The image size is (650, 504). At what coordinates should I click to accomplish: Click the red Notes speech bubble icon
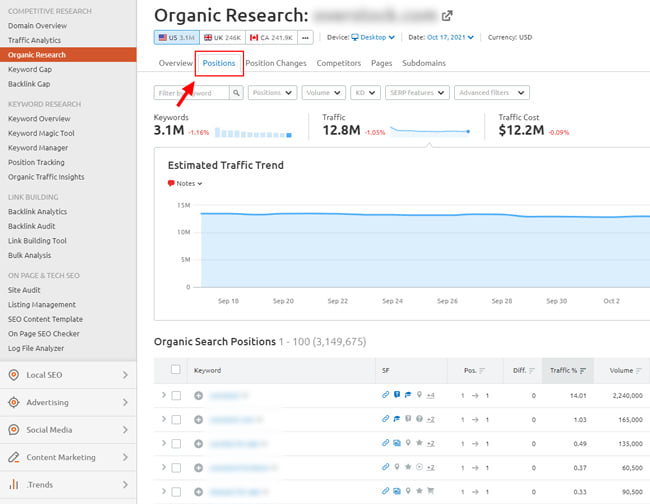(171, 183)
